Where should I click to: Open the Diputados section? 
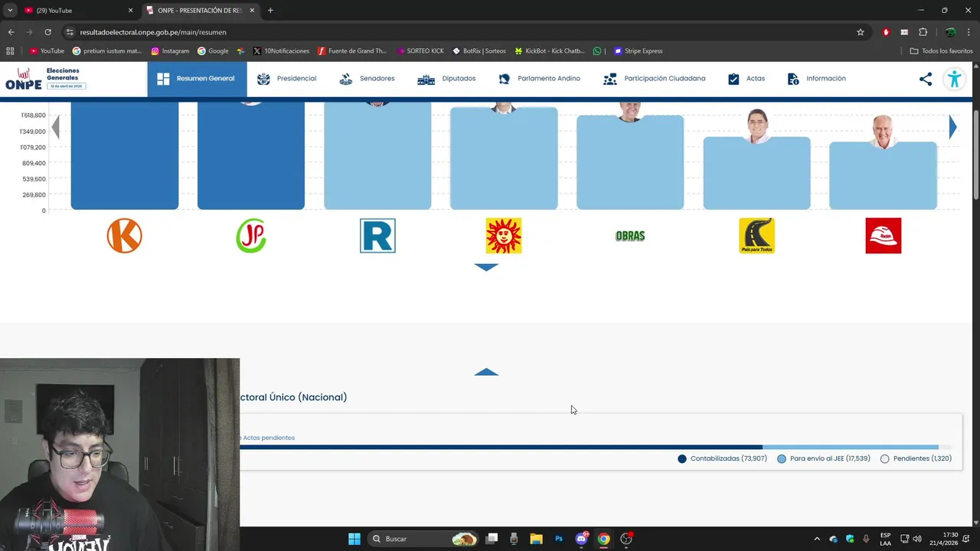tap(447, 79)
